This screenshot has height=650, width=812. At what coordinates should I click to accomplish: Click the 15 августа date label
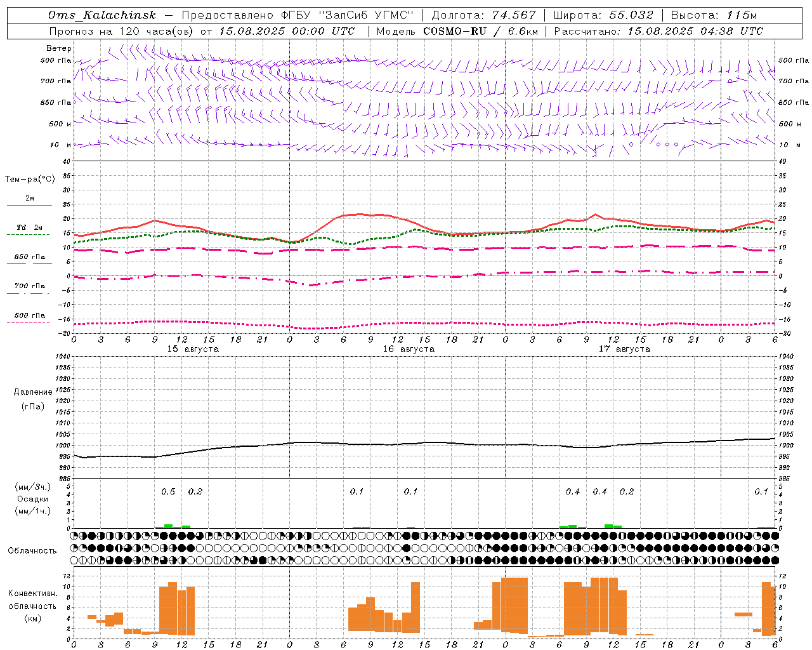[193, 349]
